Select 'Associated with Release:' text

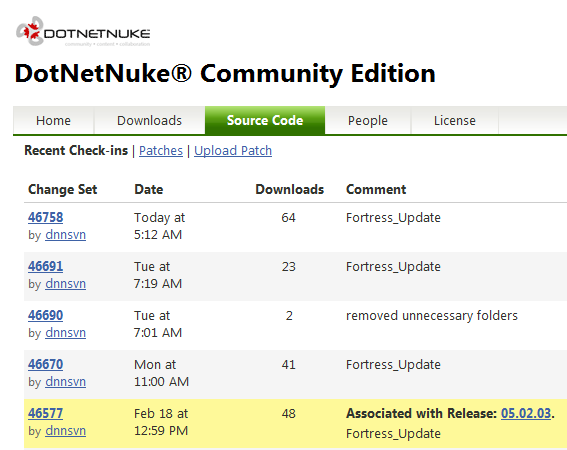(x=422, y=413)
